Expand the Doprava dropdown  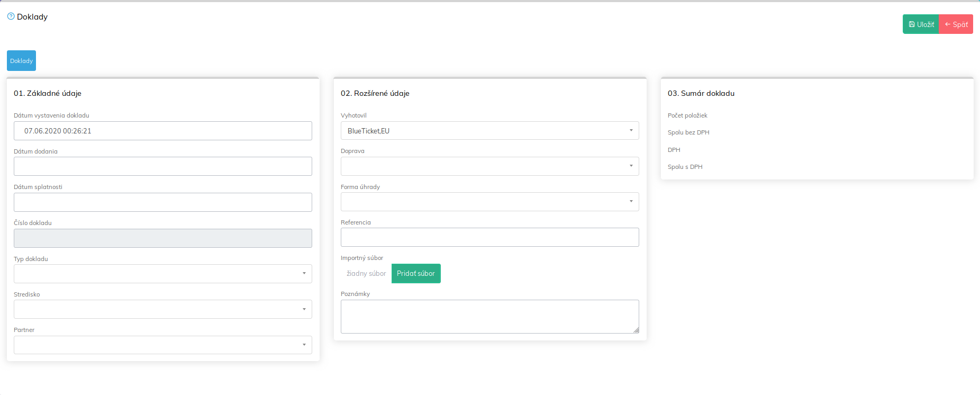coord(489,166)
